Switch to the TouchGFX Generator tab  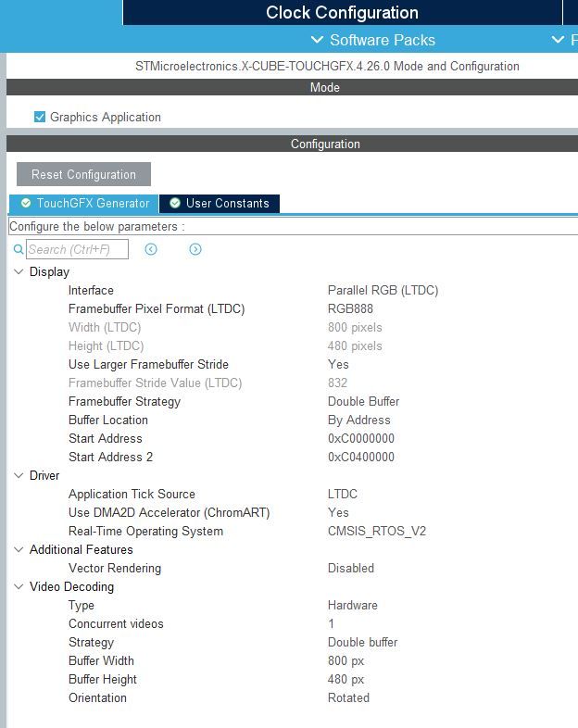click(84, 204)
